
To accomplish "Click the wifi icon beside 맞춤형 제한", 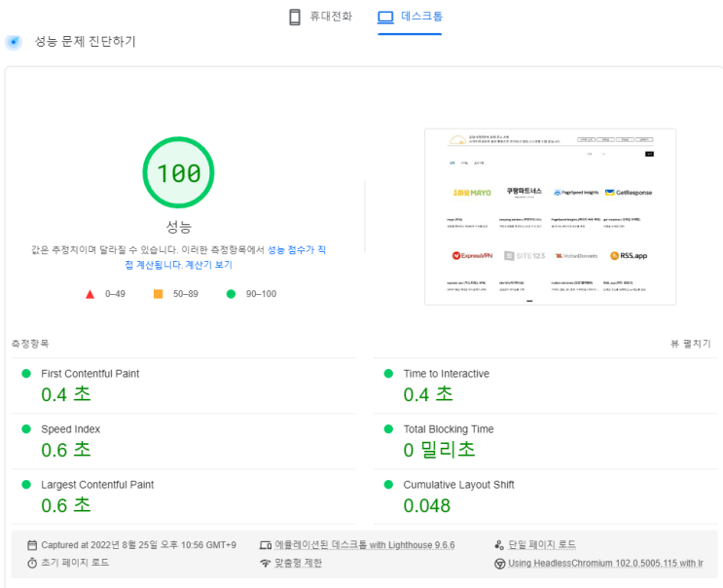I will [x=265, y=563].
